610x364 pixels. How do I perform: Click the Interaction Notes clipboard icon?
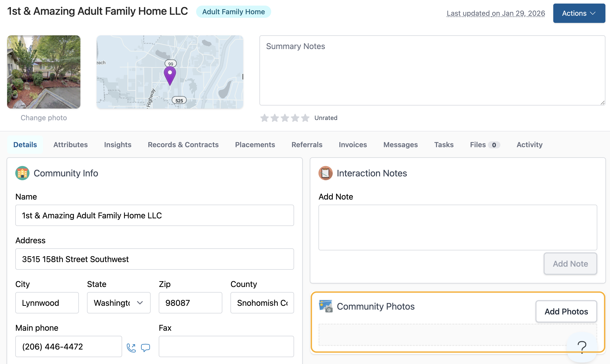coord(325,173)
